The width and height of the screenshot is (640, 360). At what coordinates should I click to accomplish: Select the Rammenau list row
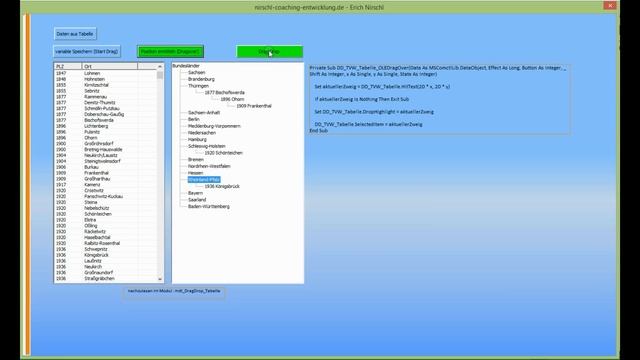[105, 97]
